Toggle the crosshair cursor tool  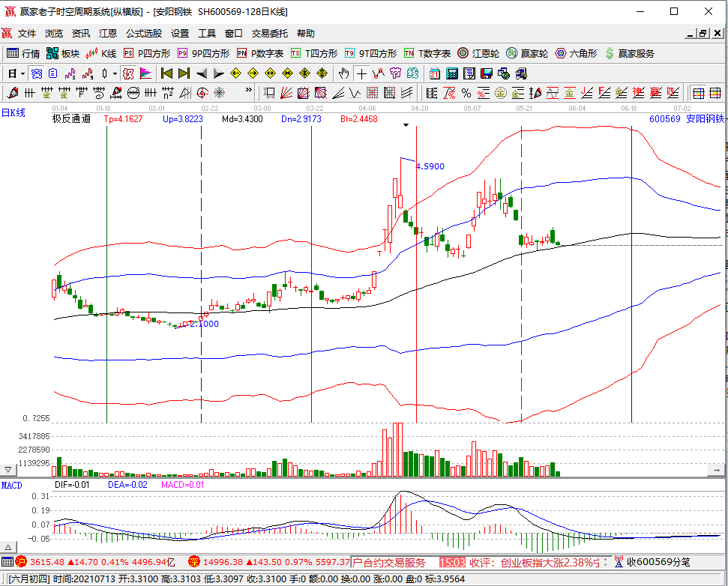(361, 73)
